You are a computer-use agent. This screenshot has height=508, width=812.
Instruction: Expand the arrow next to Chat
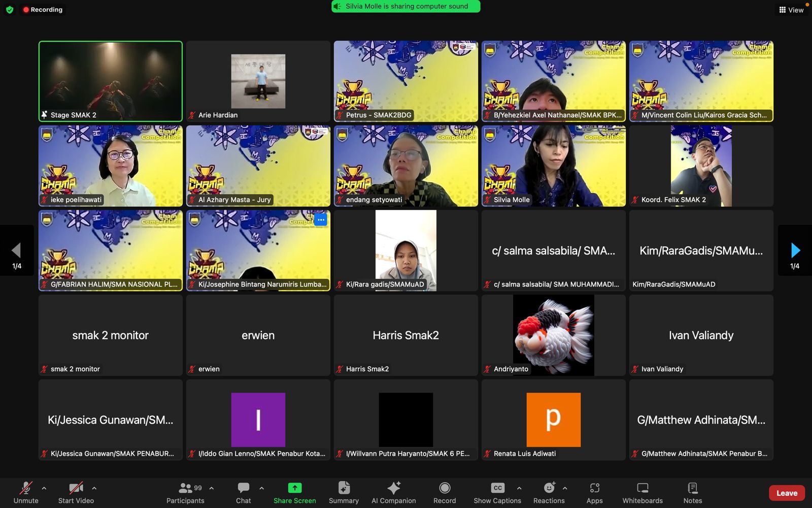261,488
